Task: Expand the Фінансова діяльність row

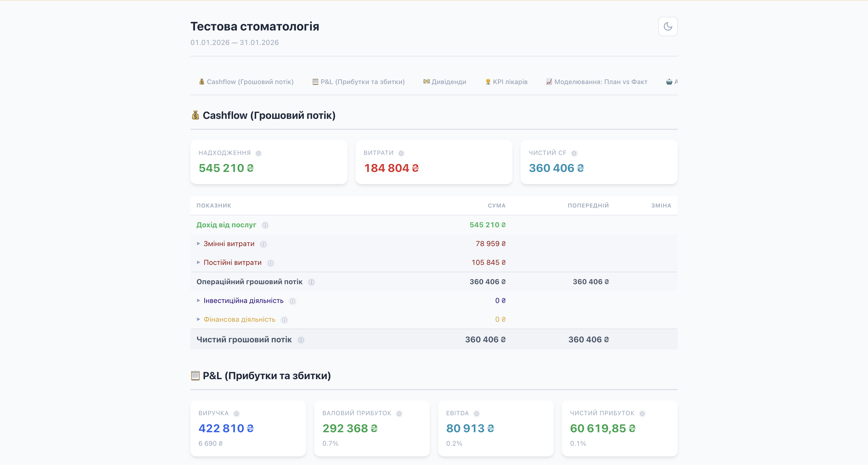Action: point(198,319)
